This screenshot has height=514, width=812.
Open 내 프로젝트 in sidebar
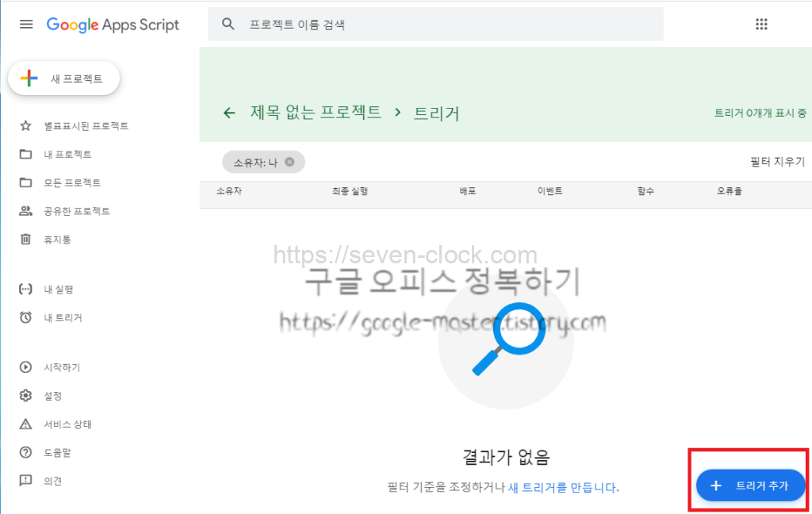coord(67,155)
